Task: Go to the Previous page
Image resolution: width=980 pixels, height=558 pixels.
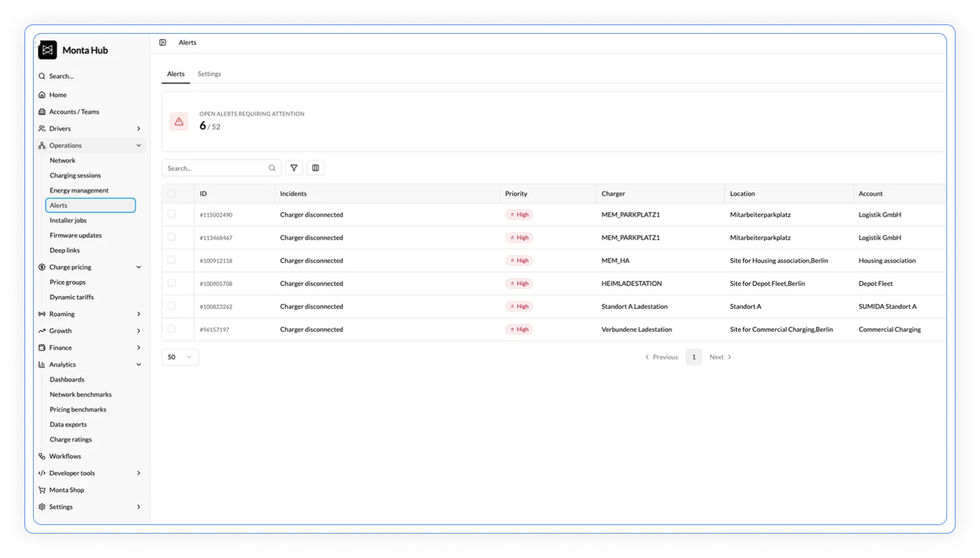Action: coord(661,357)
